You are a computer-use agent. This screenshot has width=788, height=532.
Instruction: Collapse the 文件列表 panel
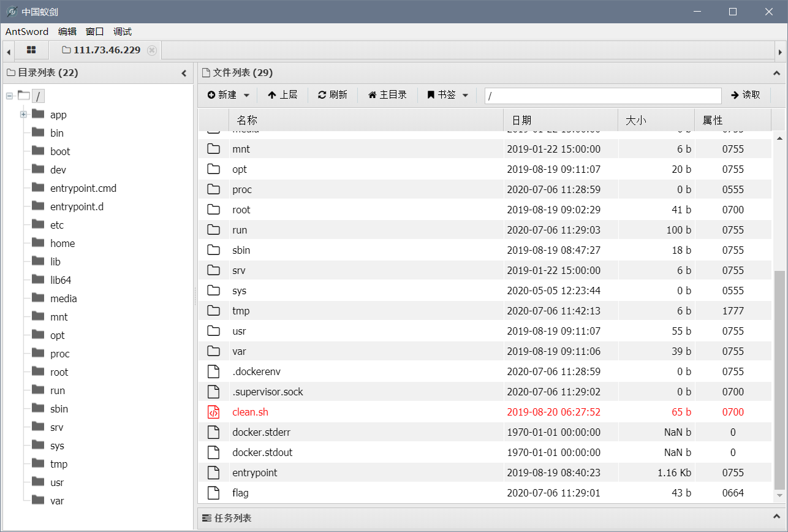(x=777, y=73)
